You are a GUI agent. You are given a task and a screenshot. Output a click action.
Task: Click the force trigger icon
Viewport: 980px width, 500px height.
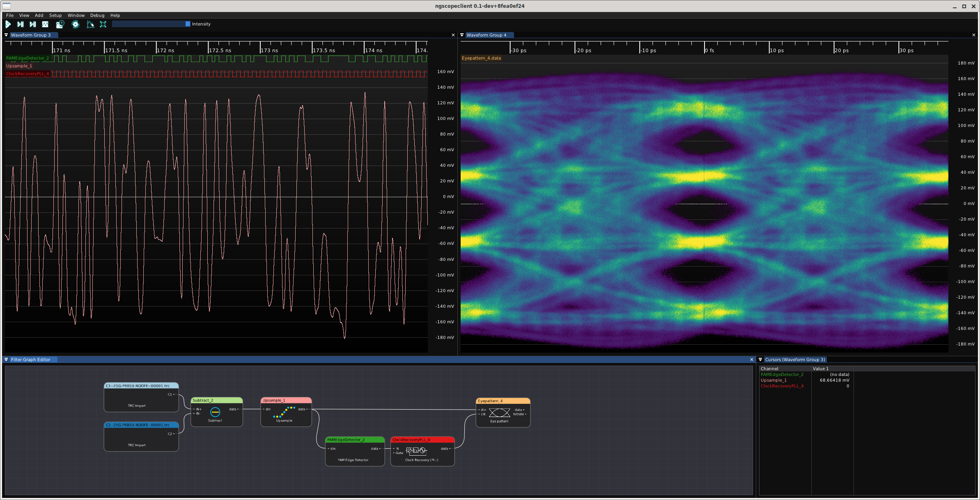click(33, 24)
